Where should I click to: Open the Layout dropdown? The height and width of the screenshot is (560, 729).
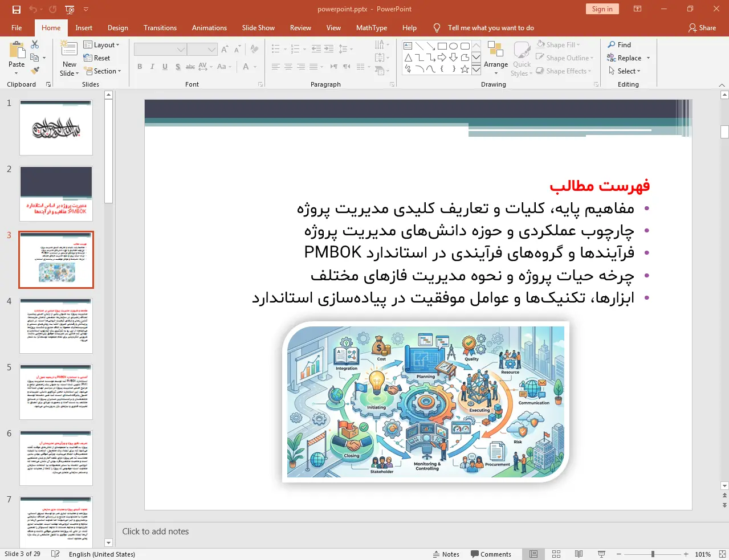tap(101, 44)
